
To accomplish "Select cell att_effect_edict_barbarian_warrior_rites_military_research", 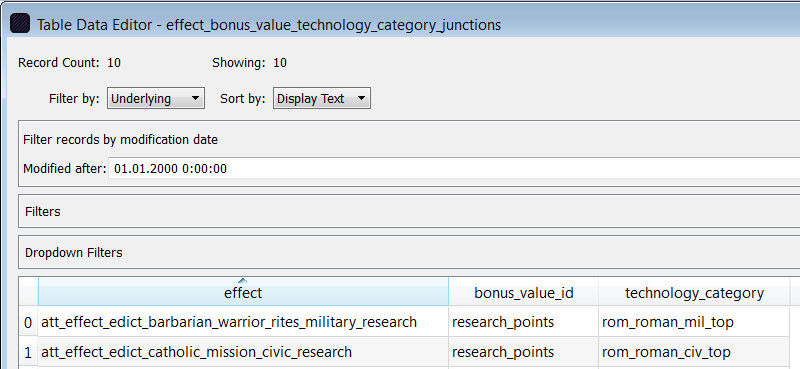I will [x=243, y=322].
